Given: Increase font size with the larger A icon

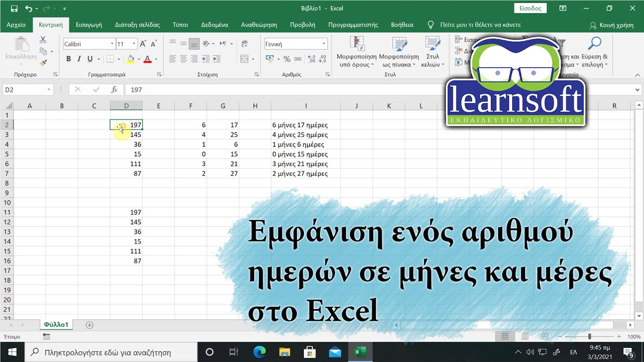Looking at the screenshot, I should click(x=143, y=44).
